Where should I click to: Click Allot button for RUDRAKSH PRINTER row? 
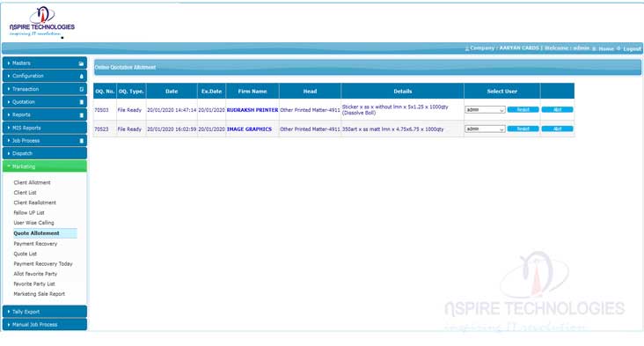pos(557,110)
